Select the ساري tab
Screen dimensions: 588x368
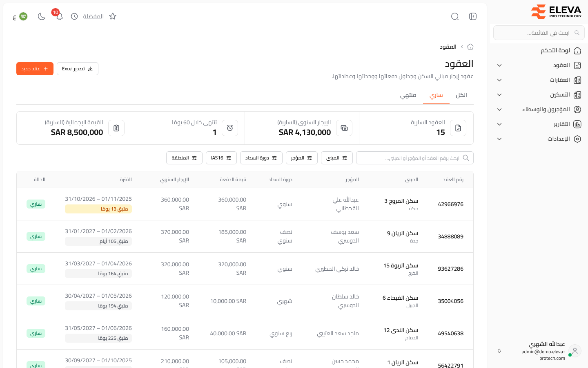436,95
